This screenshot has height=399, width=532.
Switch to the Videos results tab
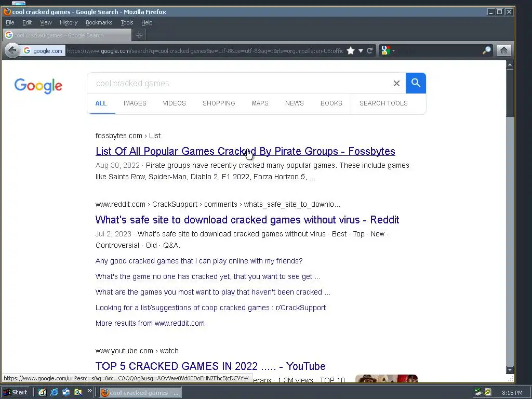point(175,103)
